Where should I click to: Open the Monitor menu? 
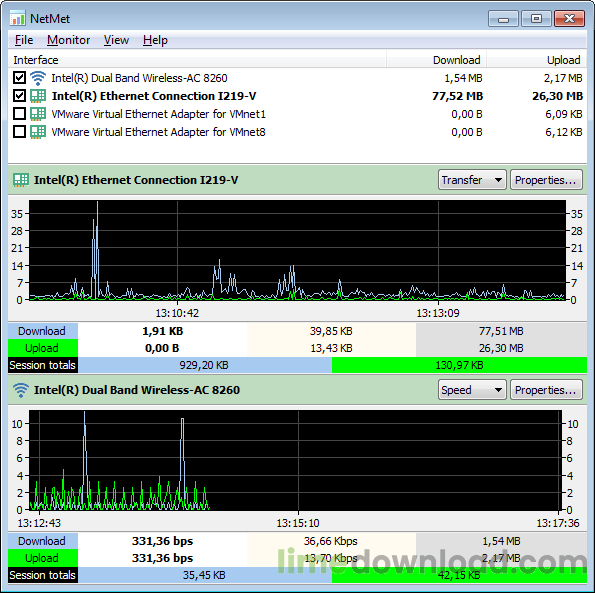(68, 40)
